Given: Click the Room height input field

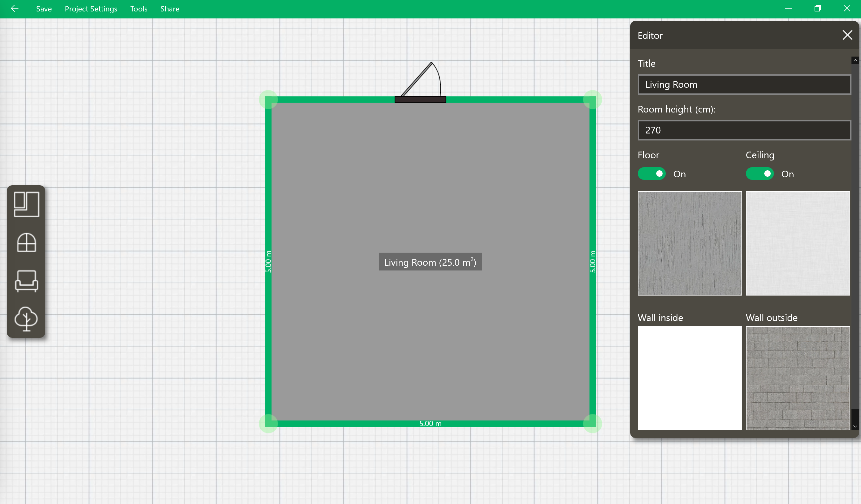Looking at the screenshot, I should (x=744, y=130).
